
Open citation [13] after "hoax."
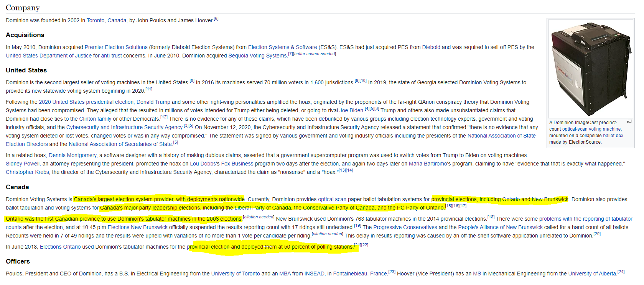(342, 170)
